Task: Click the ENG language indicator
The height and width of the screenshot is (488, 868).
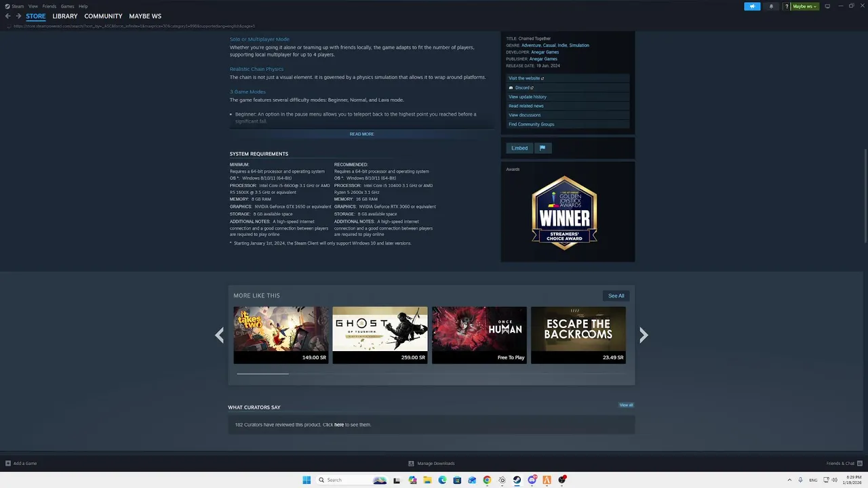Action: click(813, 480)
